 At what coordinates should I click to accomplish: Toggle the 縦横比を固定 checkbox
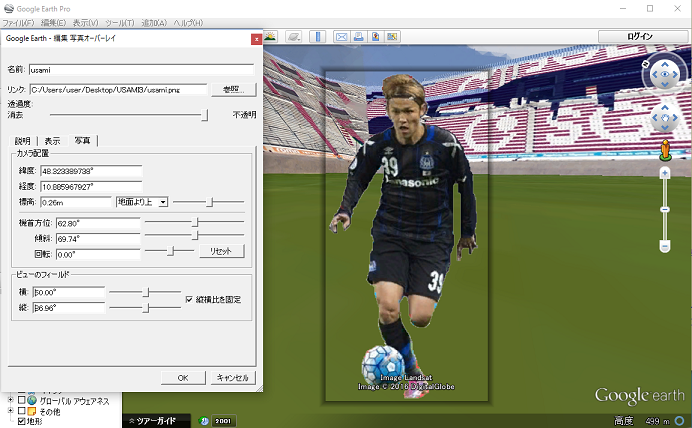[x=189, y=299]
